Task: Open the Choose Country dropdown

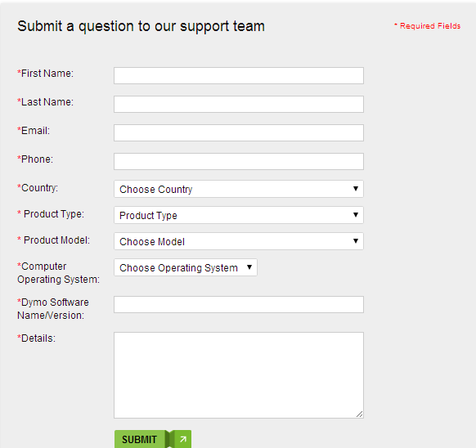Action: (x=239, y=189)
